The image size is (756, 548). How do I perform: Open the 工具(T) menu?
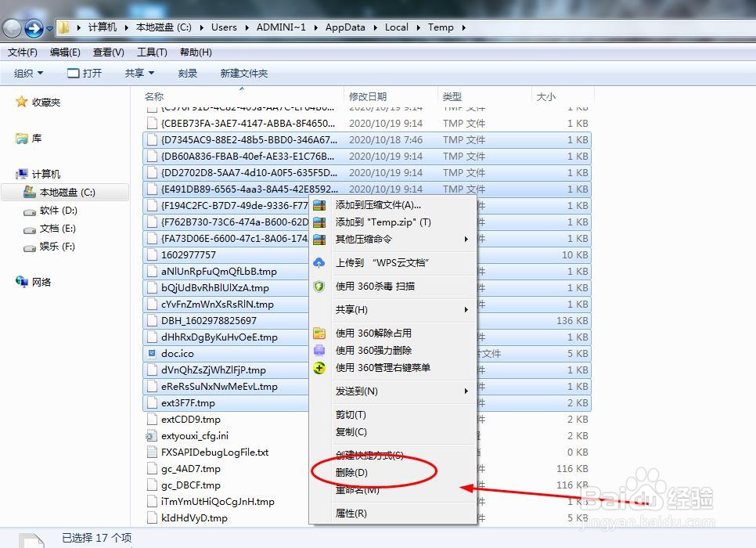152,52
